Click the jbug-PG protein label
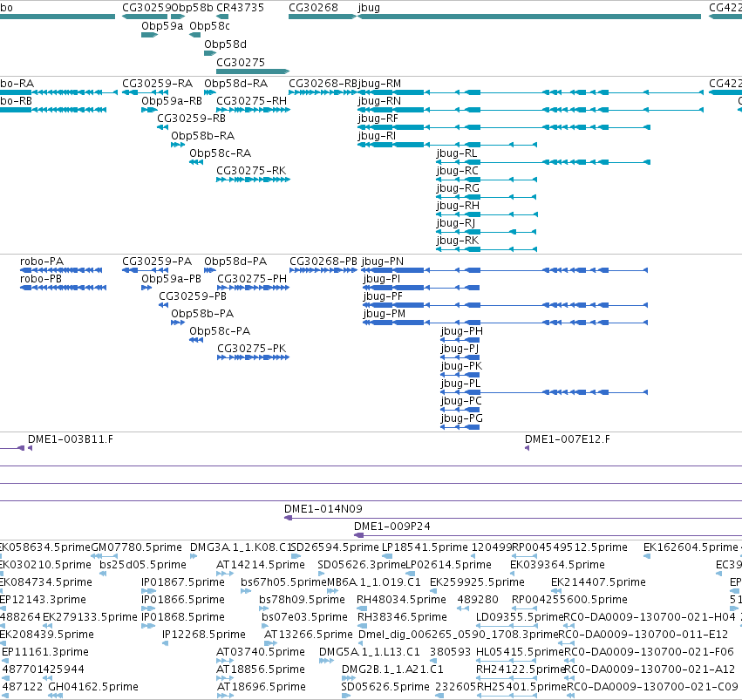 [x=461, y=418]
